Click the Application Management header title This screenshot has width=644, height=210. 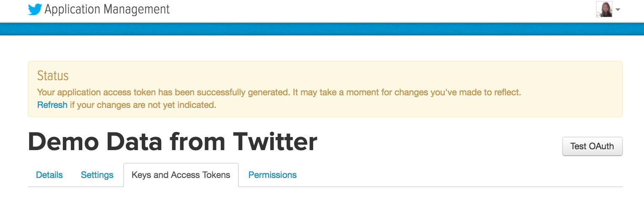[107, 9]
